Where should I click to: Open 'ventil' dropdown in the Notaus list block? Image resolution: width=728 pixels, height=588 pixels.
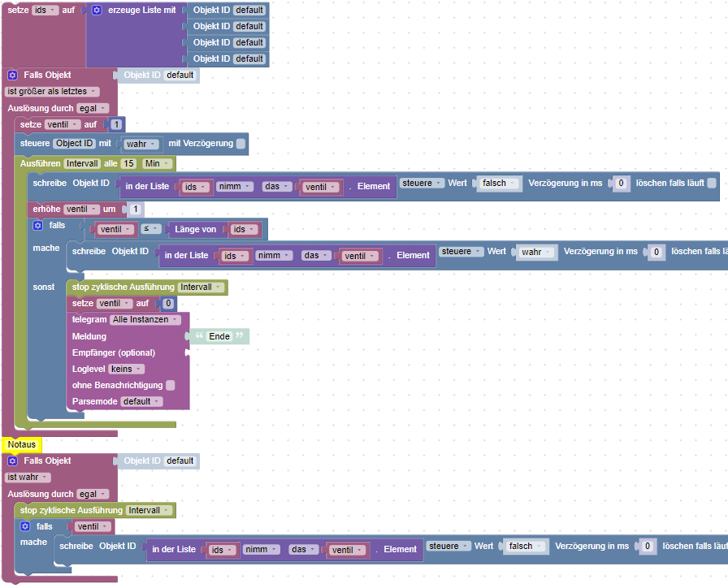[x=347, y=550]
